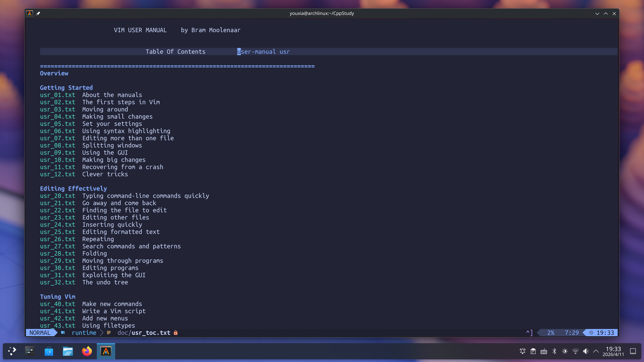Click the virtual keyboard tray icon

tap(544, 351)
